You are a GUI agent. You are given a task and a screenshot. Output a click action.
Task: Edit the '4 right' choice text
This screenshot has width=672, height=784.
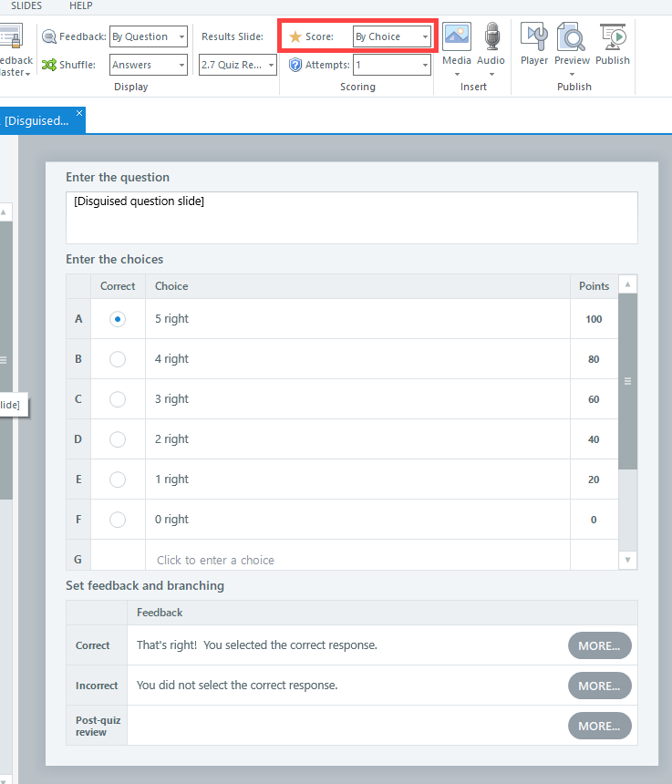(171, 358)
